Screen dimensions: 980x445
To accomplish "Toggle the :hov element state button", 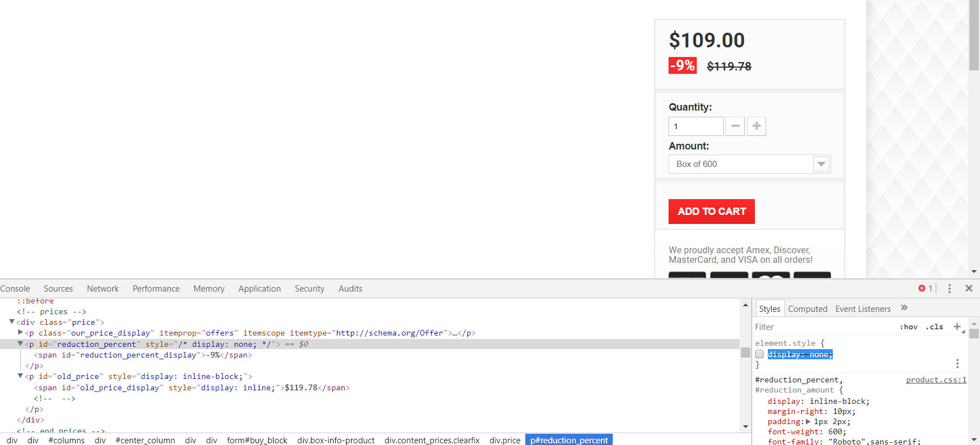I will click(908, 327).
